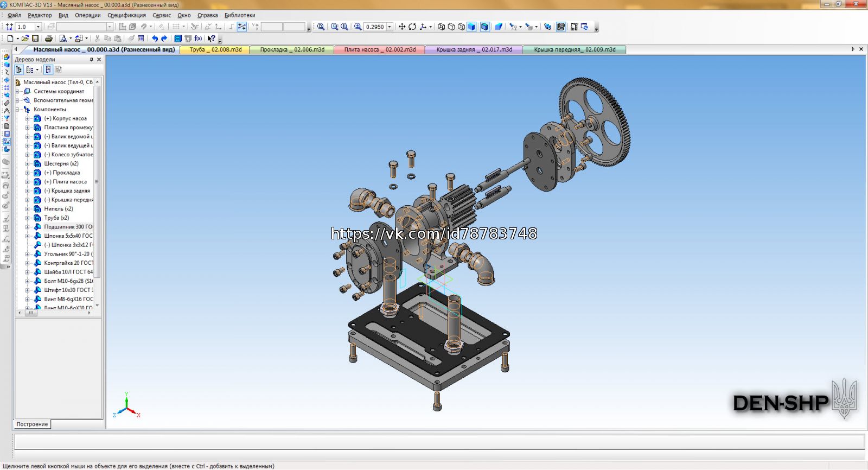Switch to the Прокладка _ 02.006.m3d tab
Image resolution: width=868 pixels, height=470 pixels.
[292, 49]
